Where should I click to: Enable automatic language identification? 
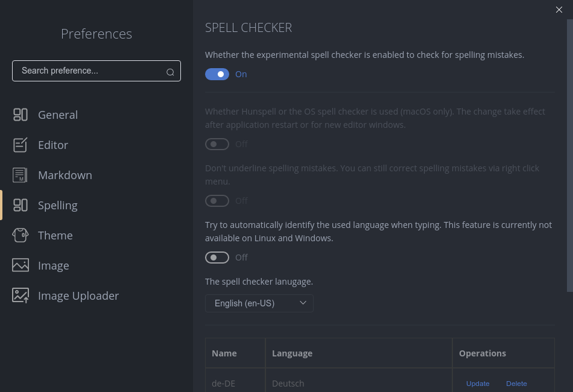(217, 257)
